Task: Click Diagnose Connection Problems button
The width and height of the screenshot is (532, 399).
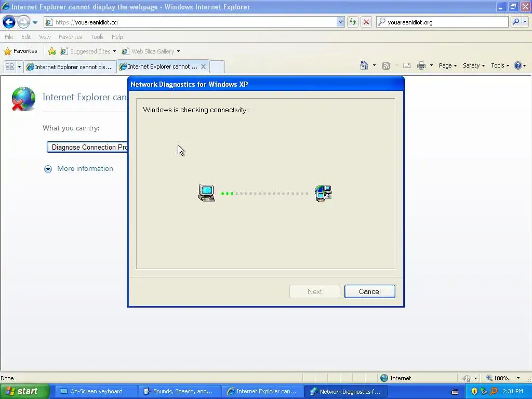Action: [87, 147]
